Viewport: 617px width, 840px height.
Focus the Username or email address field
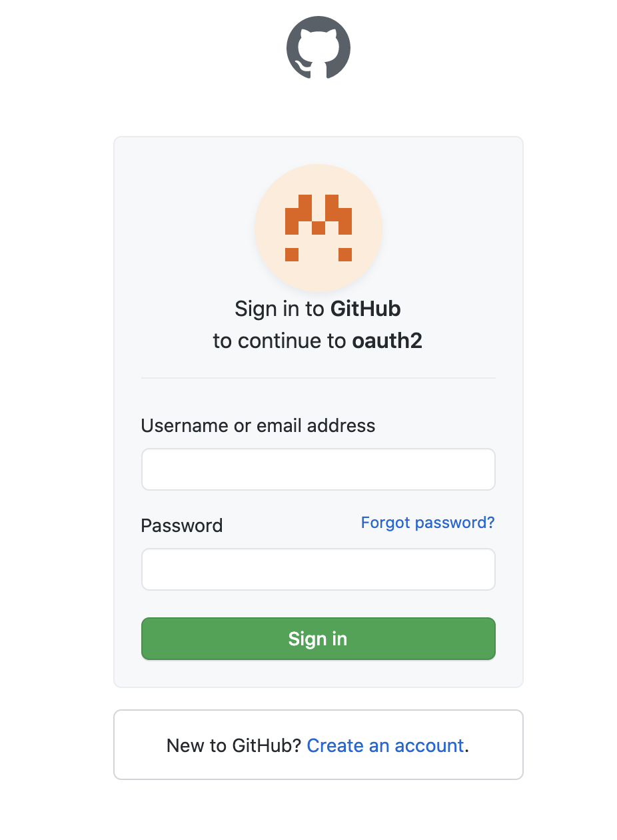tap(318, 469)
